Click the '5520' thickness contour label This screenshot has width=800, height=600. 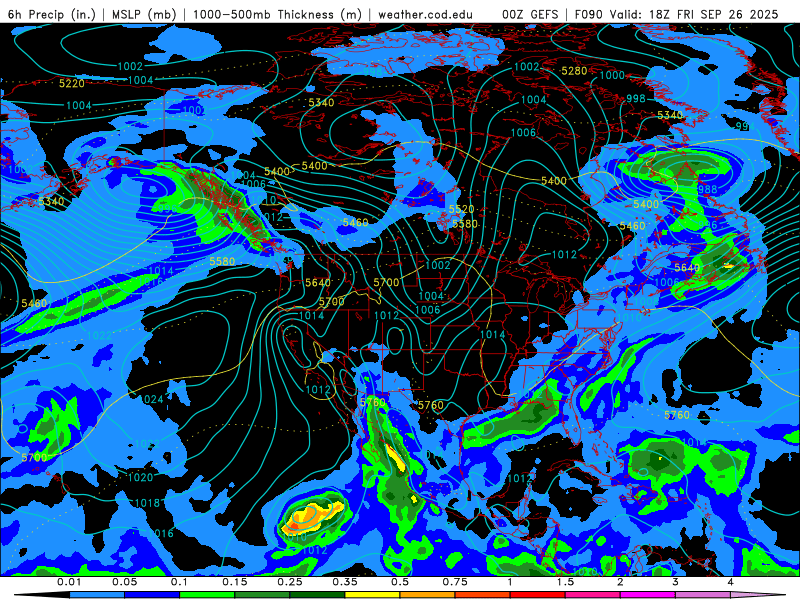pyautogui.click(x=461, y=209)
